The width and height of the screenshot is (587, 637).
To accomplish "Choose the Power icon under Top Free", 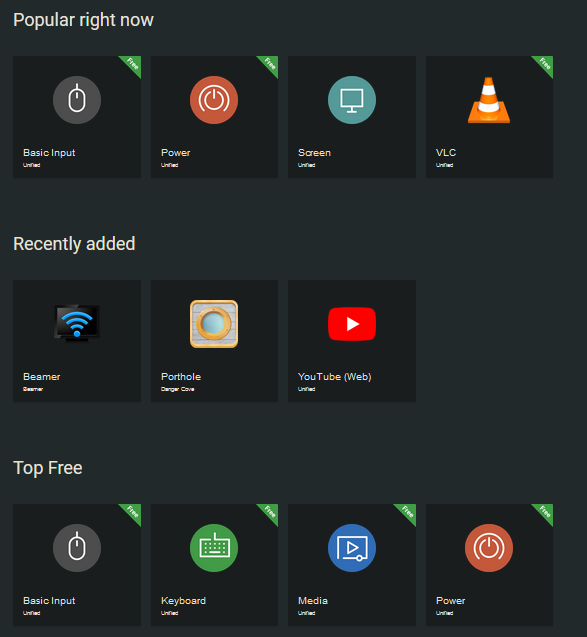I will tap(489, 548).
